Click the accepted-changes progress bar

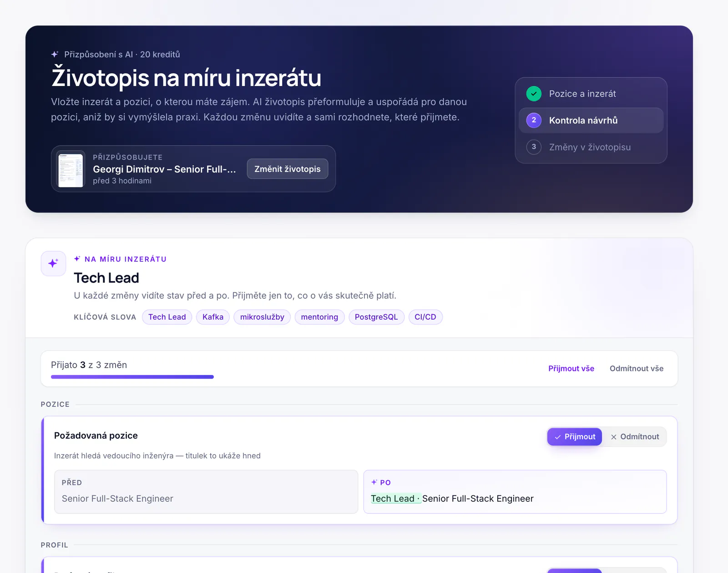pos(132,377)
